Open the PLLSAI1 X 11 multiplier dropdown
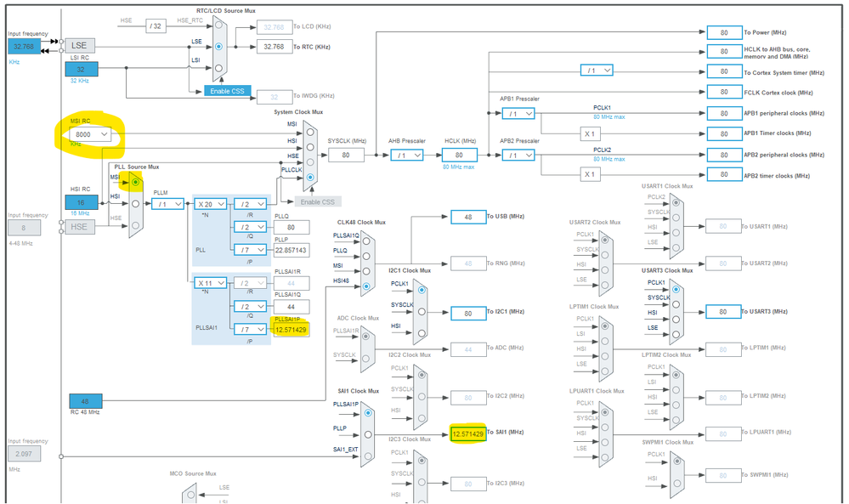The image size is (849, 504). (211, 283)
